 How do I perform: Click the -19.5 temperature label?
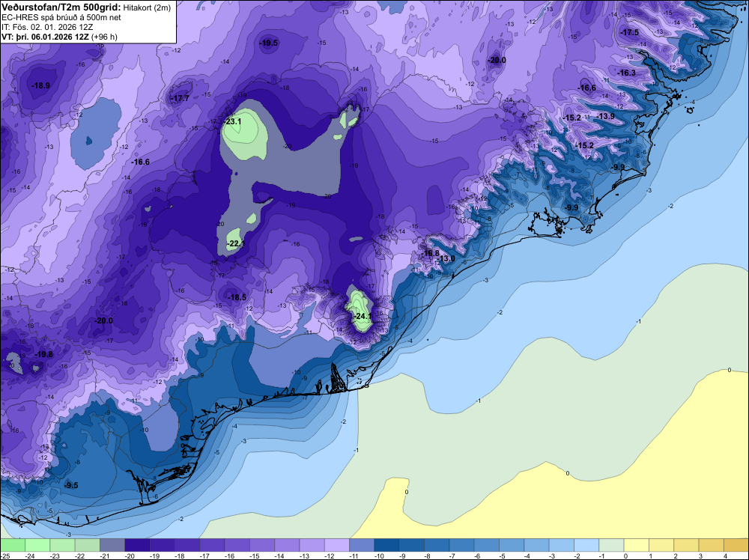[x=269, y=43]
